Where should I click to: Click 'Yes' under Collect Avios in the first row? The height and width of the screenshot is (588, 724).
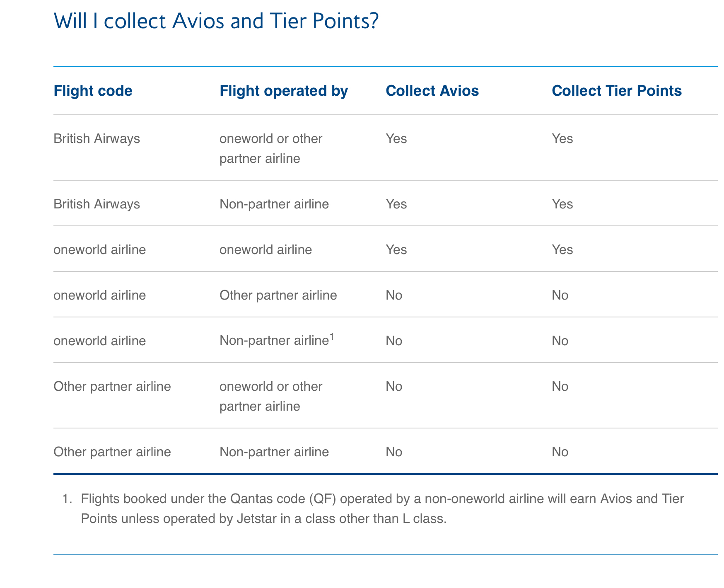[x=396, y=138]
